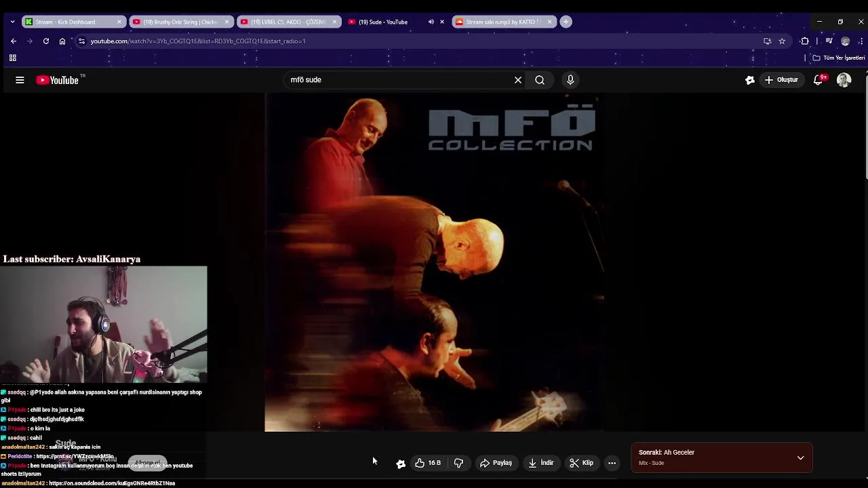Close the Kick Dashboard tab

(119, 22)
